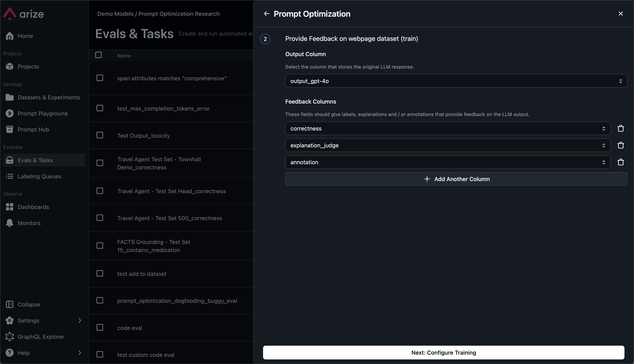
Task: Check the Travel Agent Townhall Demo_correctness row
Action: tap(100, 163)
